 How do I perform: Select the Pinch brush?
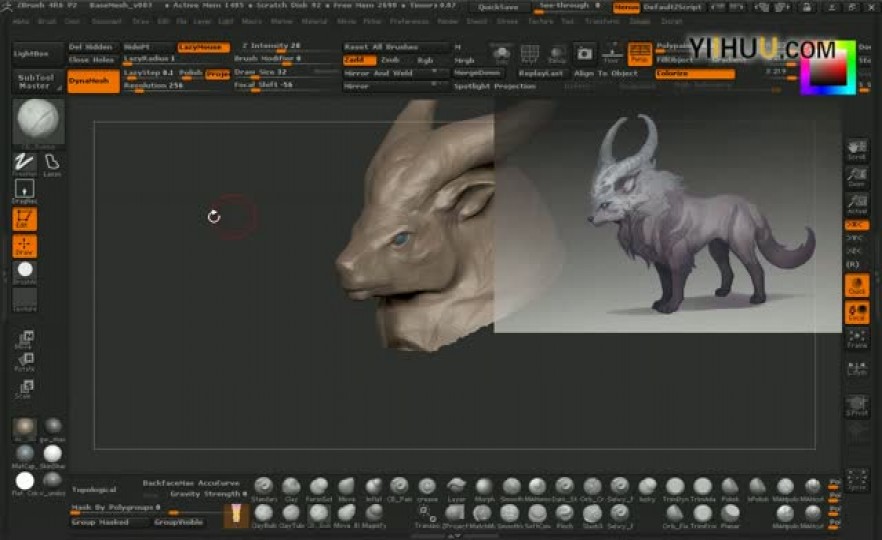(565, 515)
